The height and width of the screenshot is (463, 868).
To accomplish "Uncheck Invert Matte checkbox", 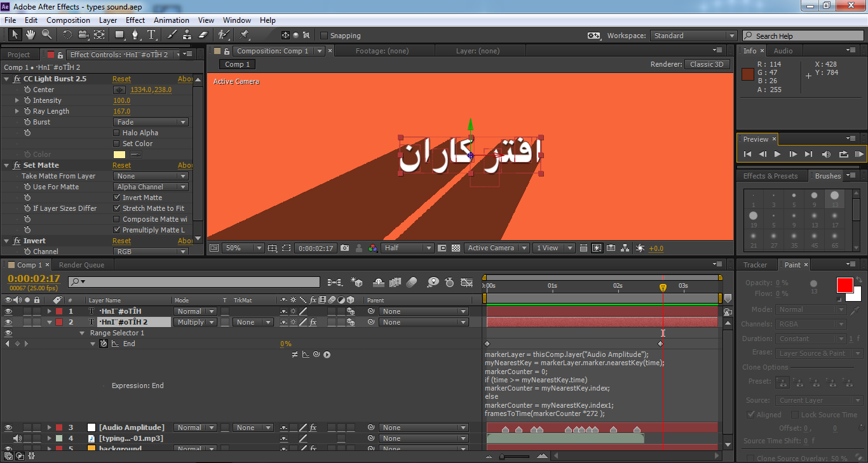I will [x=116, y=198].
